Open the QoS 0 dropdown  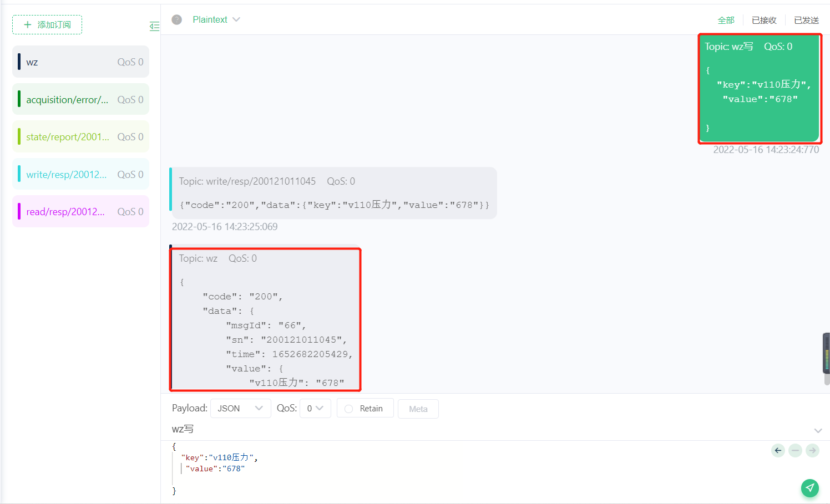pyautogui.click(x=315, y=408)
